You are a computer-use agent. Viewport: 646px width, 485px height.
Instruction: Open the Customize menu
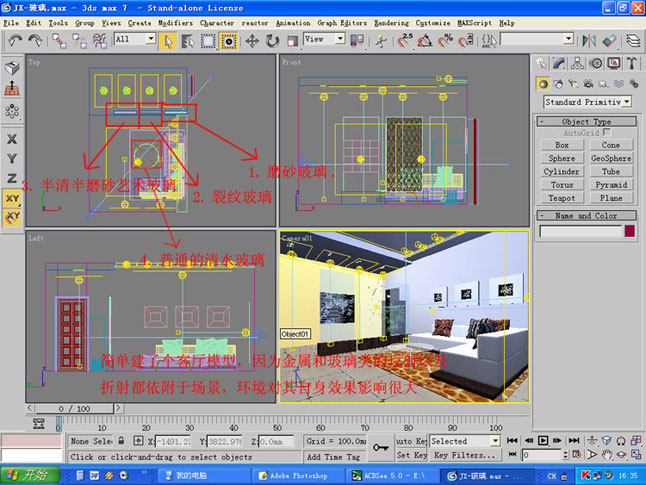433,23
